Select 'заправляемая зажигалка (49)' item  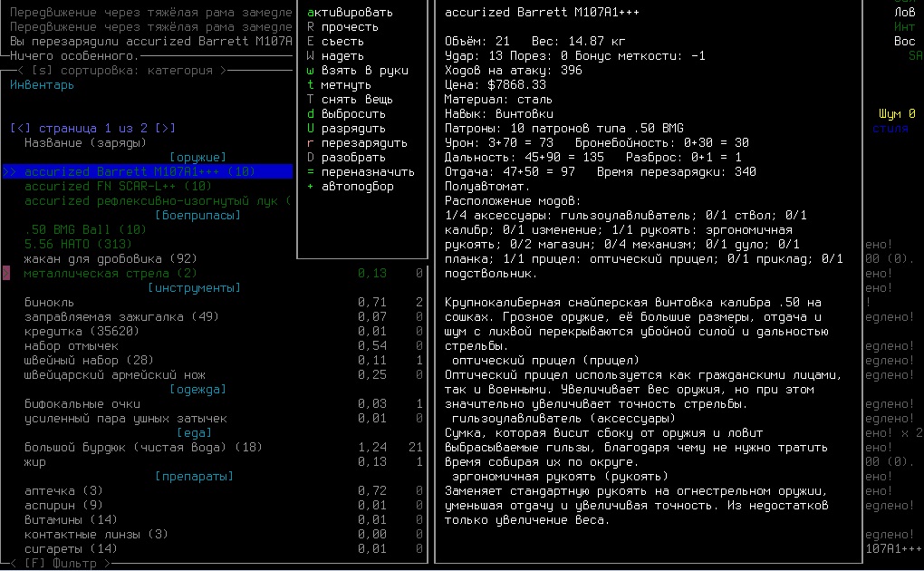121,316
